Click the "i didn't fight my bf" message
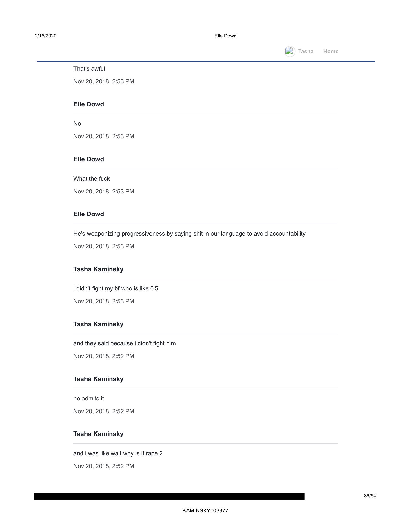Image resolution: width=411 pixels, height=532 pixels. [x=116, y=289]
